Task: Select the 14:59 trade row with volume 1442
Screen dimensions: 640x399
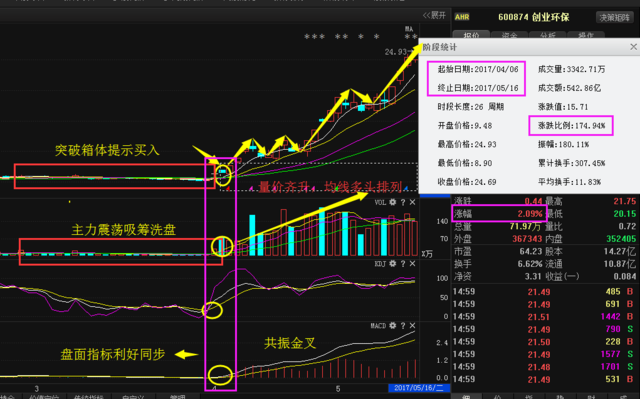Action: tap(543, 317)
